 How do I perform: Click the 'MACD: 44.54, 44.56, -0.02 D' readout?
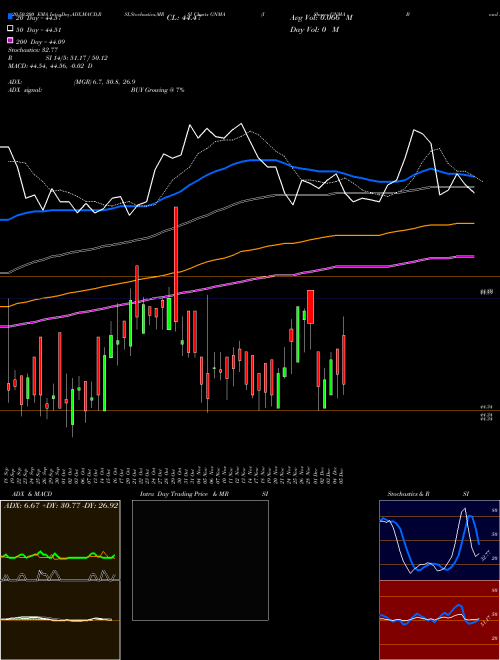[x=50, y=66]
